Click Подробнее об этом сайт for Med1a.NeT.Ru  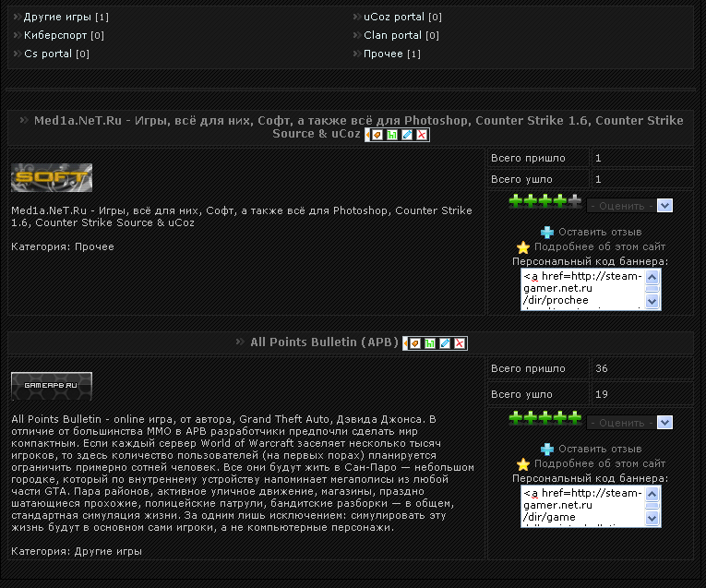[x=600, y=246]
